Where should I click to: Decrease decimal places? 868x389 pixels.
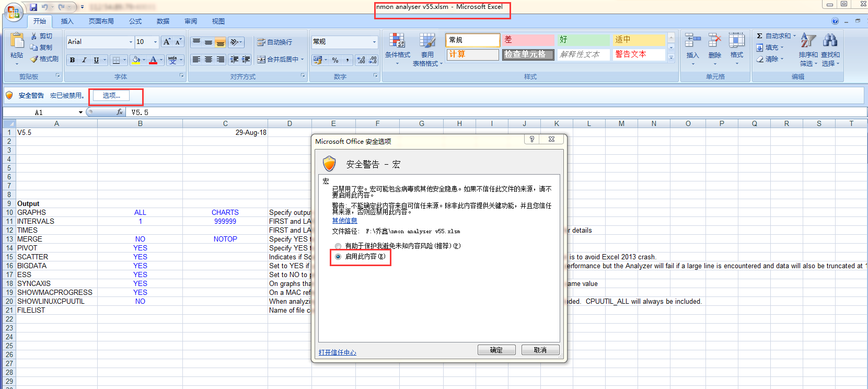[373, 60]
